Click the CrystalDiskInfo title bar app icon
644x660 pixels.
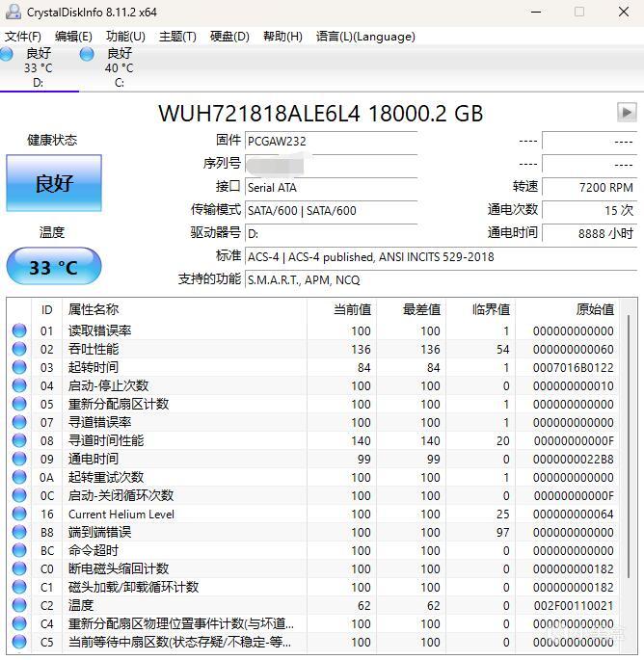[13, 12]
